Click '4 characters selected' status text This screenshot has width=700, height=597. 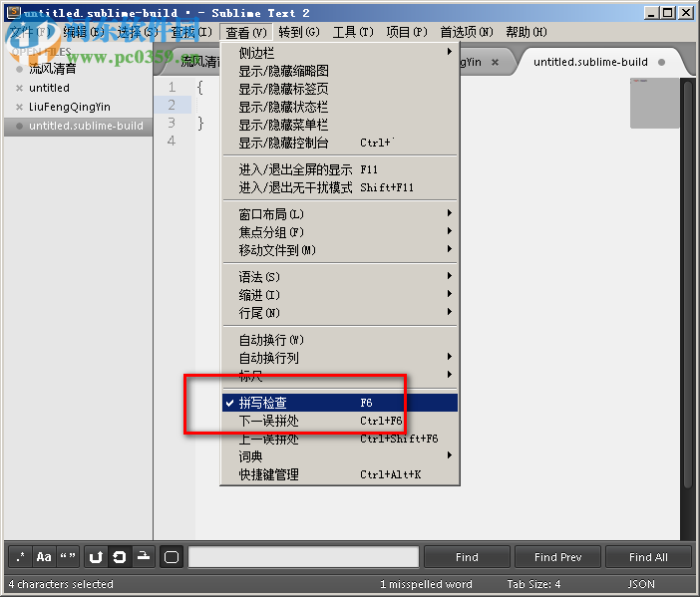[61, 584]
